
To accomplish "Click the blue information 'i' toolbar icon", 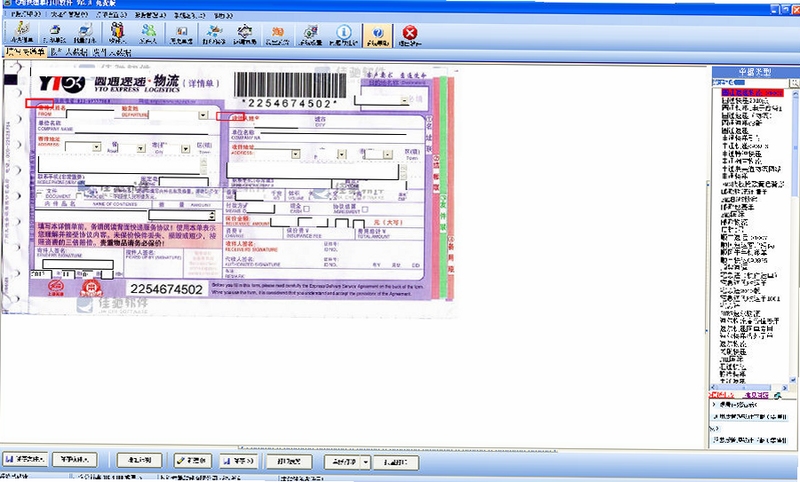I will coord(344,34).
